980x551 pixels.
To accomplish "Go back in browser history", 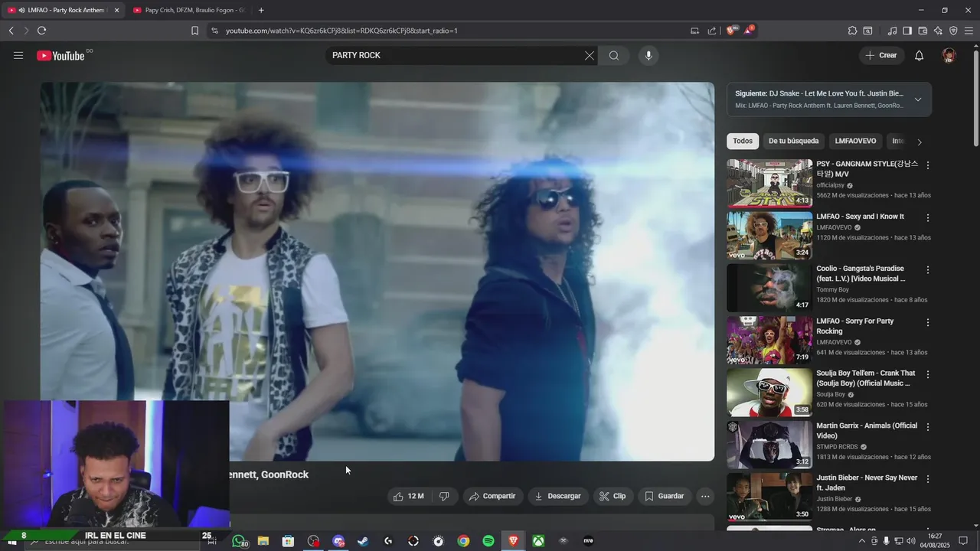I will click(11, 31).
